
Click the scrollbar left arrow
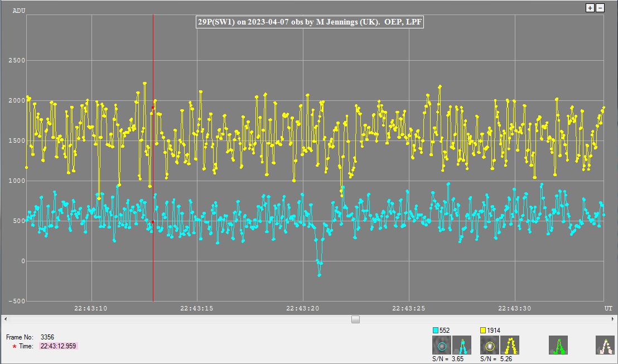click(x=6, y=319)
